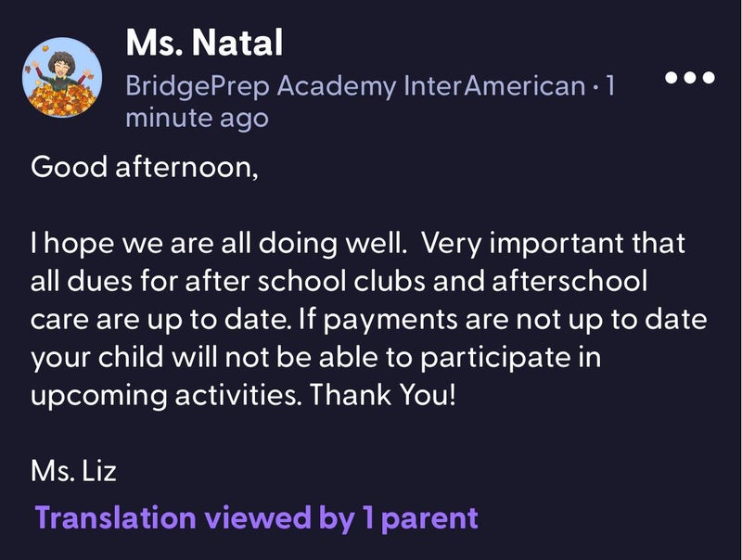Click the "Good afternoon," greeting line
This screenshot has height=560, width=742.
(x=145, y=168)
